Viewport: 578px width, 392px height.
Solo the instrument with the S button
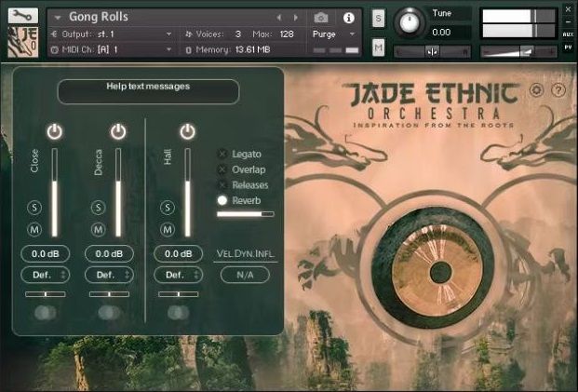click(379, 18)
